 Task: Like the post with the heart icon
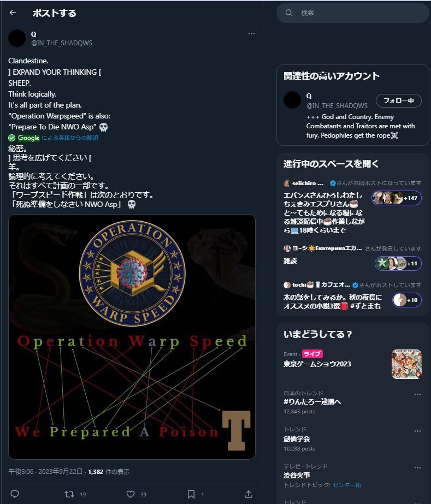[131, 494]
